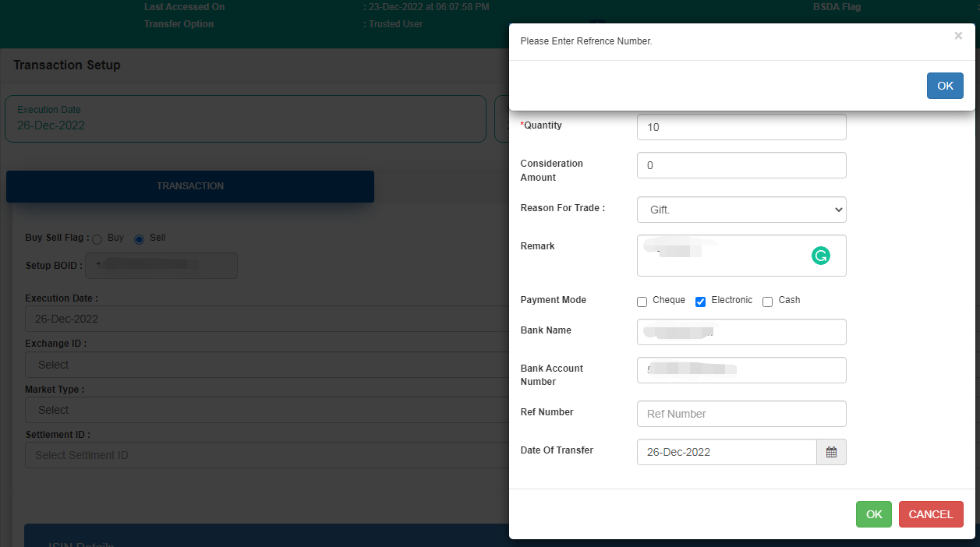Click the Ref Number input field
This screenshot has width=980, height=547.
(x=741, y=414)
